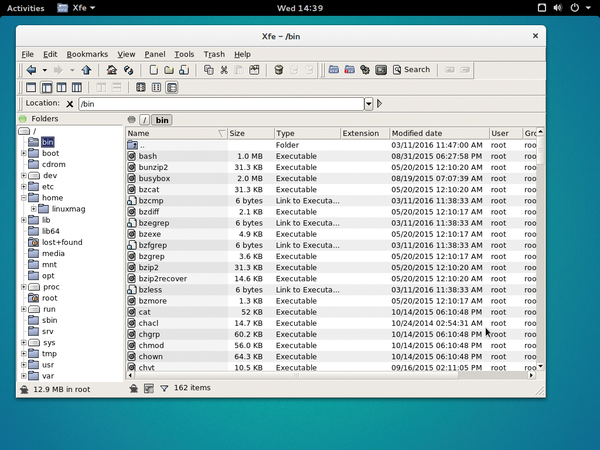
Task: Expand the dev folder in tree
Action: (x=24, y=175)
